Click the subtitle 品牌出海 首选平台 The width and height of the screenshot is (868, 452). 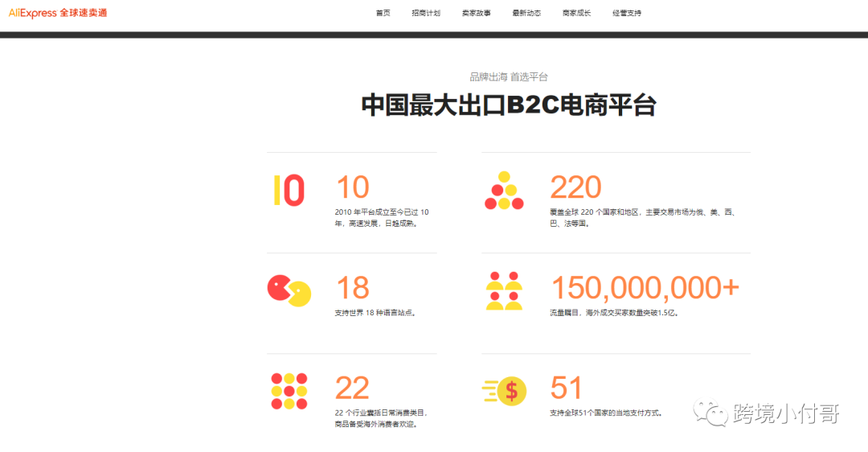pos(509,77)
